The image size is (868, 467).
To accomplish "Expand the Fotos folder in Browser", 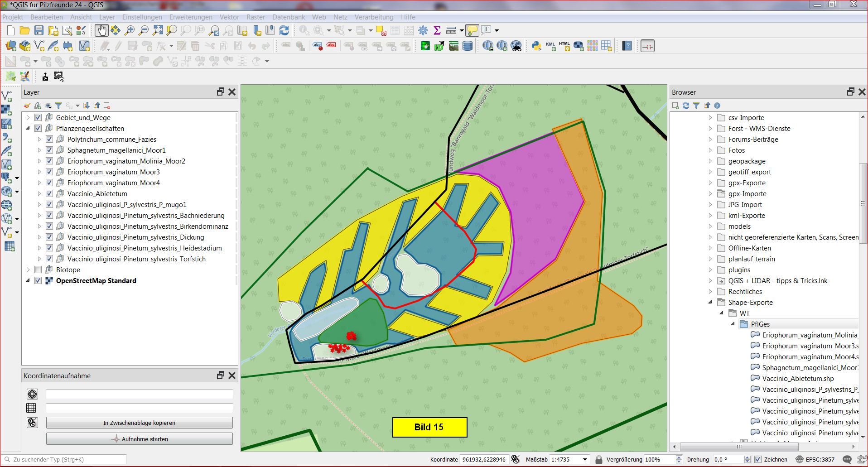I will coord(710,150).
